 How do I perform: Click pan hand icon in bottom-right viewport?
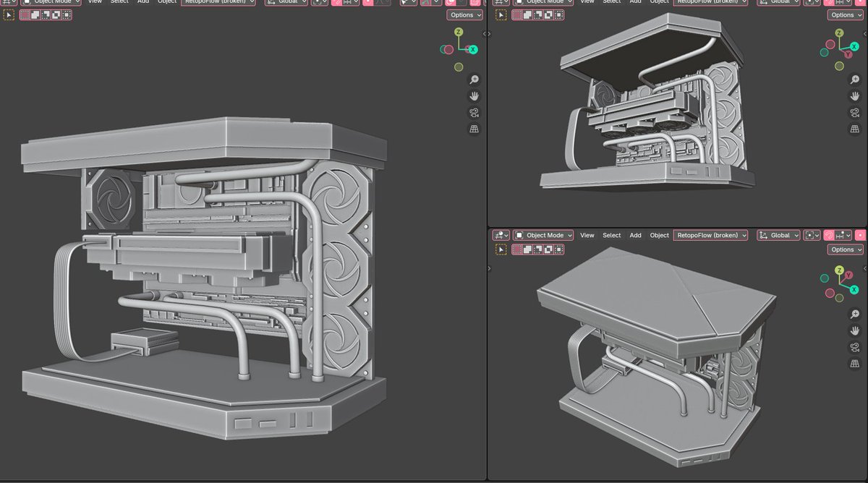tap(855, 330)
